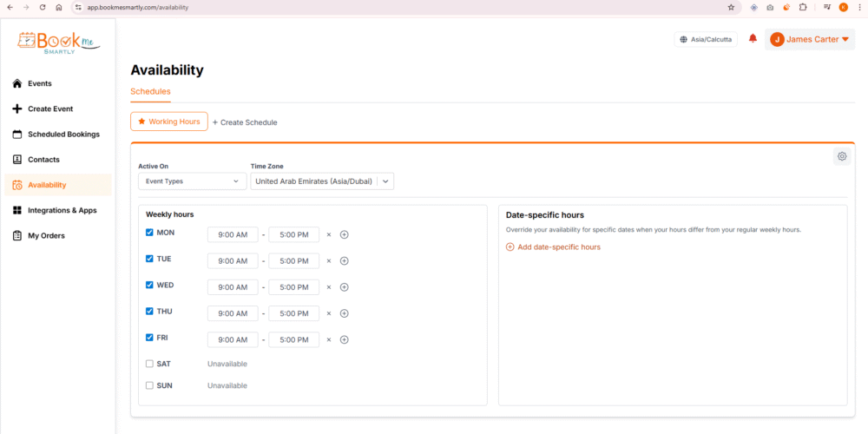
Task: Add another time slot for Friday
Action: 344,339
